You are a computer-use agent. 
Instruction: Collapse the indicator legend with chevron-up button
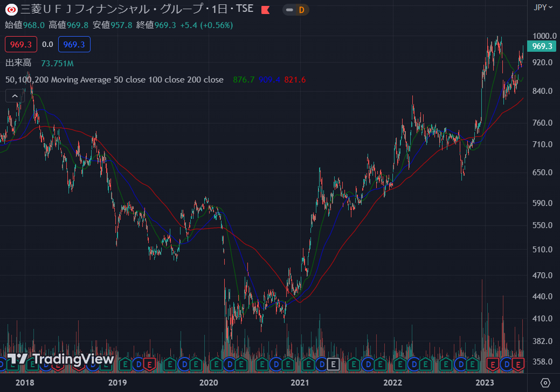15,96
